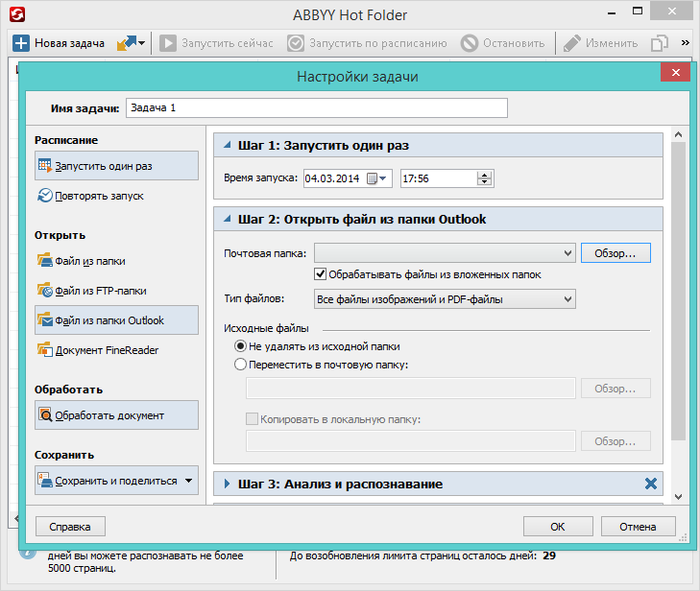Click Обзор next to Почтовая папка
Screen dimensions: 700x591
616,253
